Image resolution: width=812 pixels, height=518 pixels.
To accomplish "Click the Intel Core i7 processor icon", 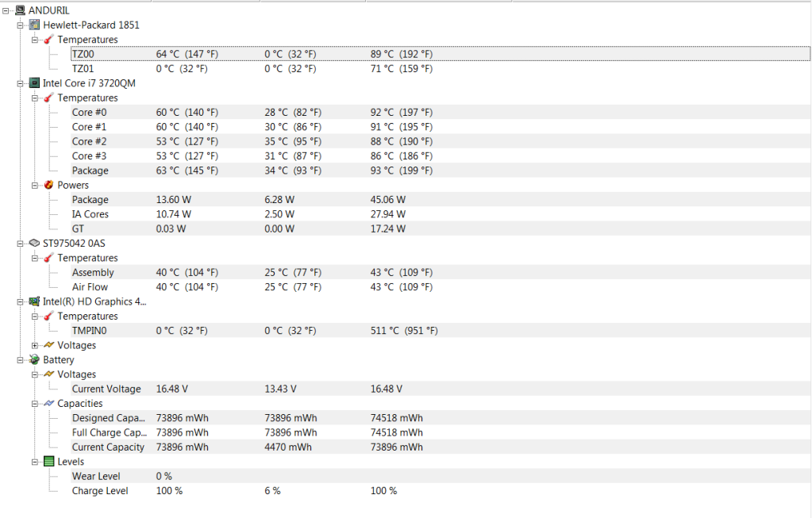I will (35, 82).
